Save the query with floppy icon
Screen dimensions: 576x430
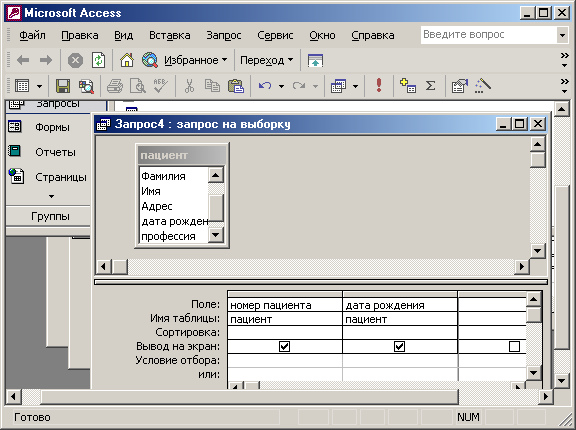click(63, 86)
